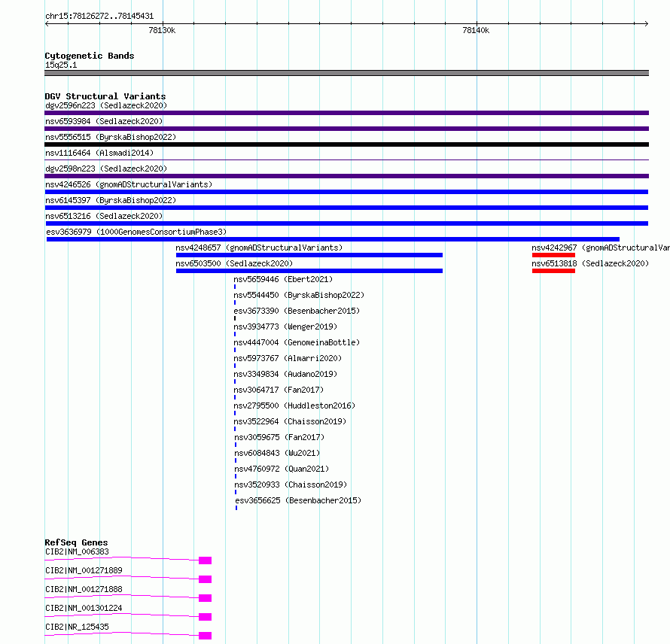670x644 pixels.
Task: Click the nsv6513216 (Sedlazeck2020) label
Action: click(104, 216)
